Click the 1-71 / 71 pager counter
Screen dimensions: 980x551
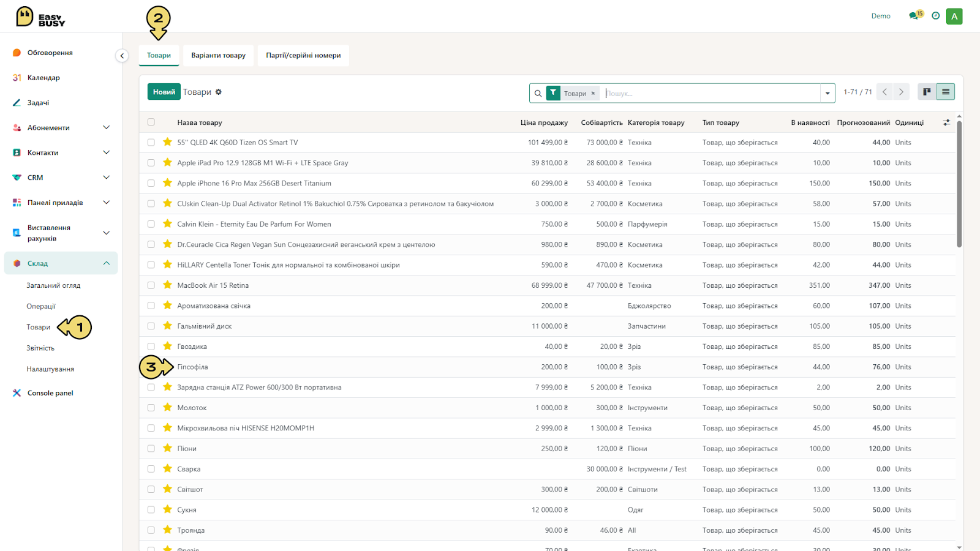tap(858, 92)
